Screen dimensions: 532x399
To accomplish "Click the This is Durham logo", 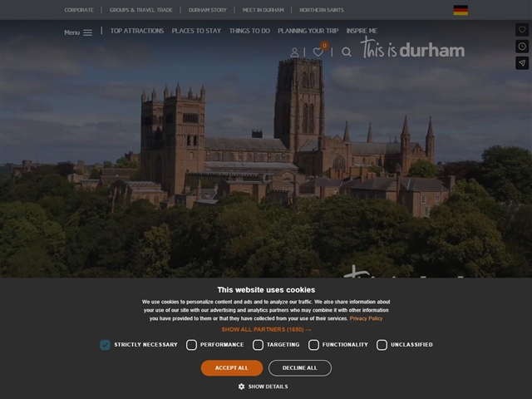I will 412,48.
